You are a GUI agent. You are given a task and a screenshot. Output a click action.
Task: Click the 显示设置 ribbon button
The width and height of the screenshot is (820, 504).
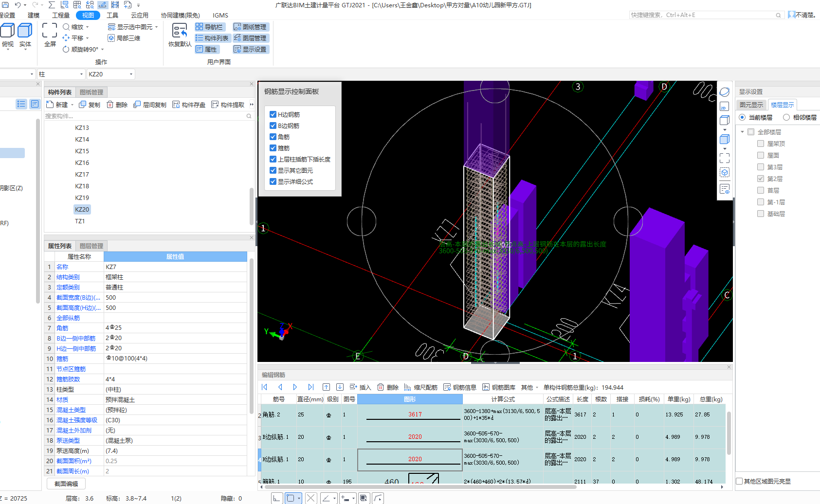coord(251,49)
